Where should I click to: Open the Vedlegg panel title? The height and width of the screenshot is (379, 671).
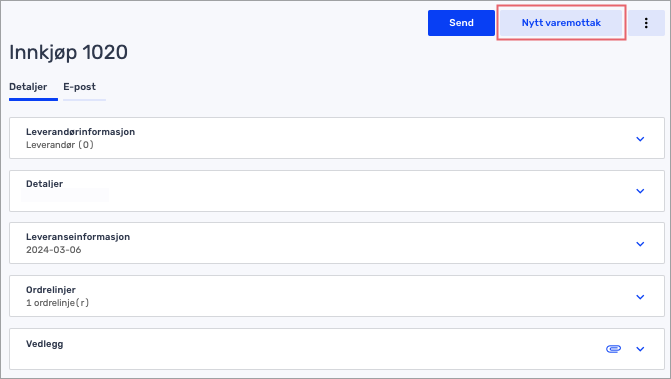(45, 344)
